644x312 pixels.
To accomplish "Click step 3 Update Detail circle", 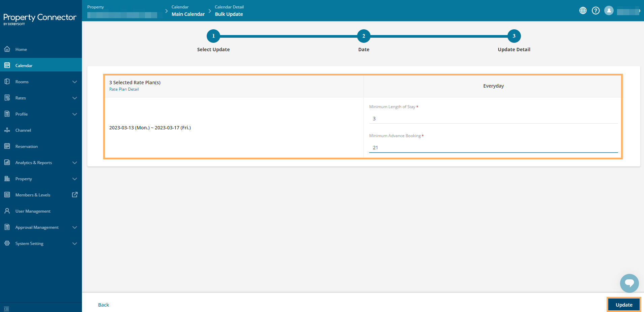I will coord(514,36).
